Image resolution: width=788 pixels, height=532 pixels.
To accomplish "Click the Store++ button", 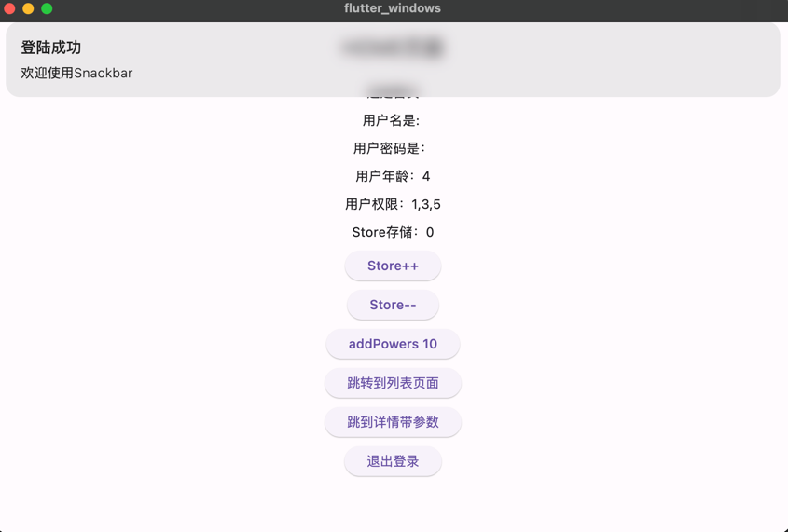I will tap(393, 266).
